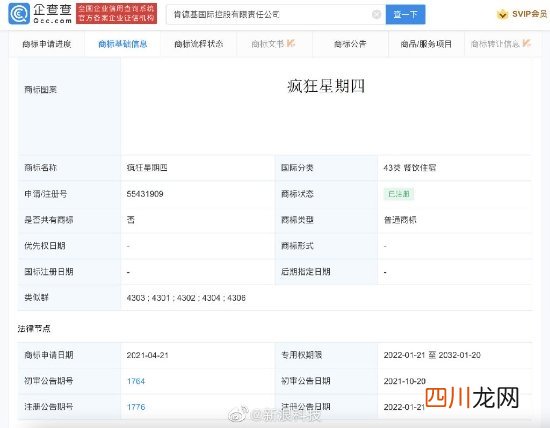This screenshot has height=428, width=550.
Task: Click the VIP badge on 商标转让信息 tab
Action: [x=526, y=44]
